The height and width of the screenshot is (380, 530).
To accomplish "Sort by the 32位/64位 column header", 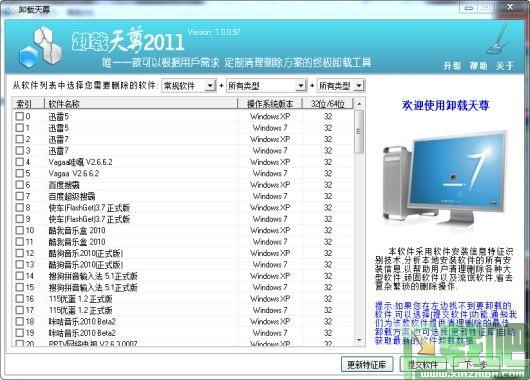I will point(328,104).
